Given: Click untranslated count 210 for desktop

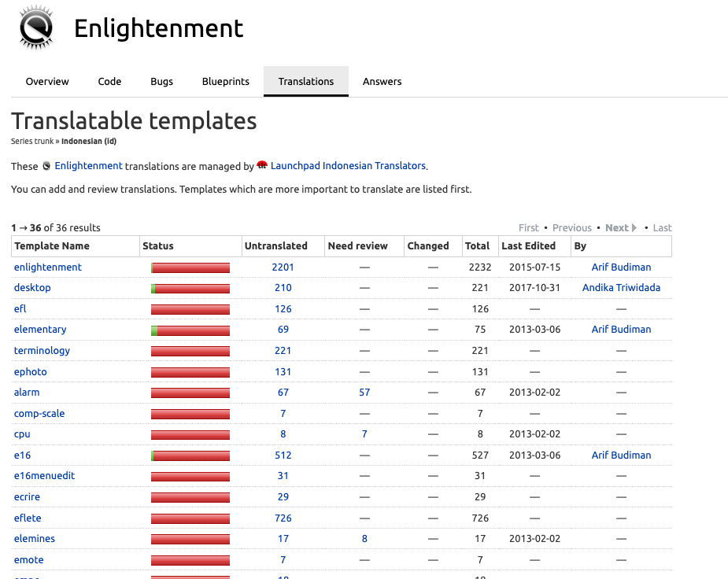Looking at the screenshot, I should [x=283, y=288].
